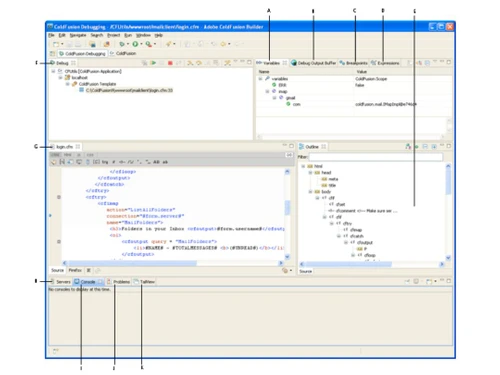This screenshot has height=375, width=500.
Task: Click the Open Perspective icon
Action: click(52, 53)
